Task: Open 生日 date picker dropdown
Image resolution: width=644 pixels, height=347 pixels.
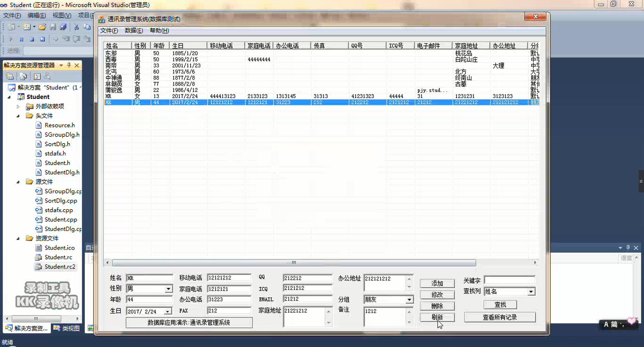Action: click(167, 311)
